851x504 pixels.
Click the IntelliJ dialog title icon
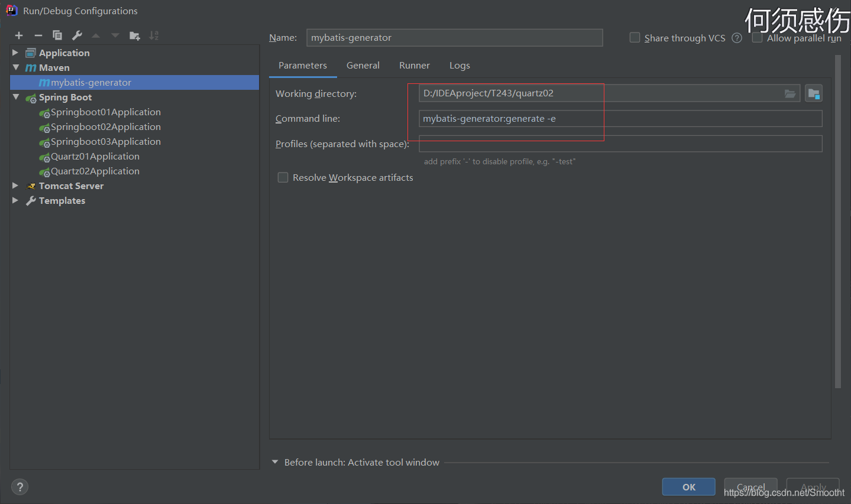pyautogui.click(x=11, y=11)
